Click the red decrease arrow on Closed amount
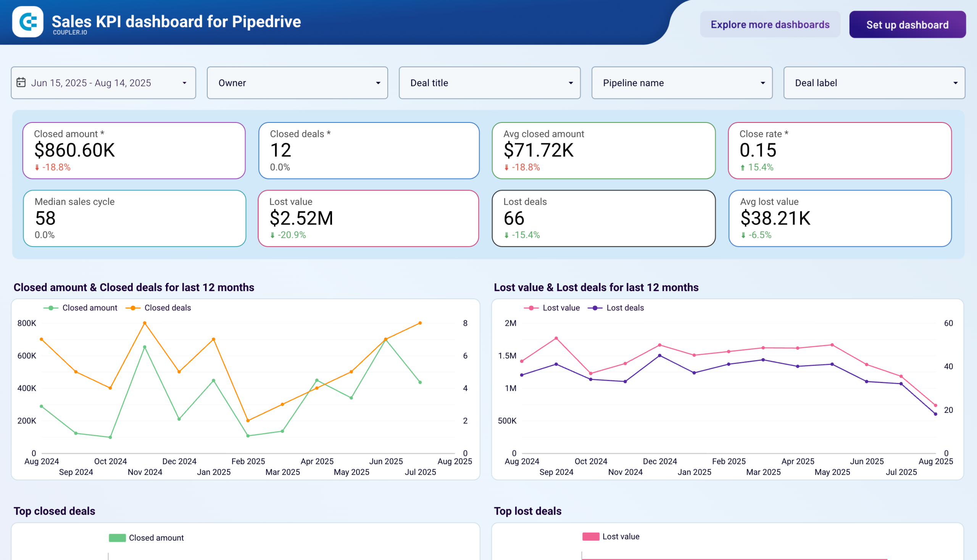Screen dimensions: 977x560 37,167
